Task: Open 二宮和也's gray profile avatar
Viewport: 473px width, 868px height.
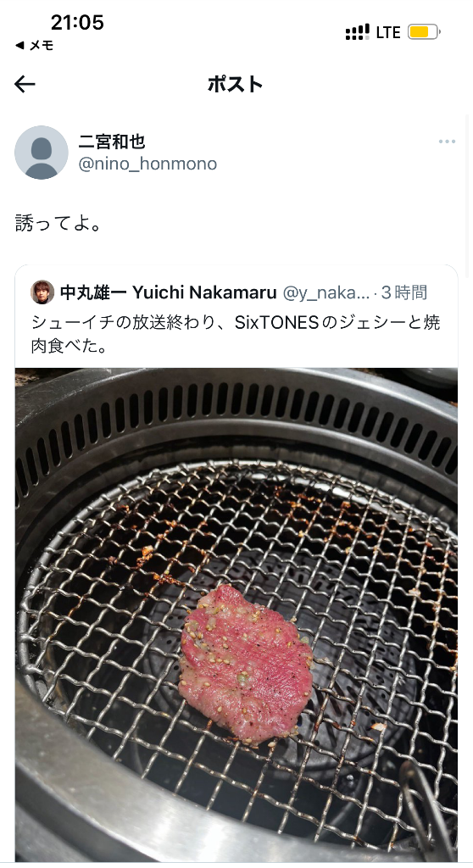Action: [42, 153]
